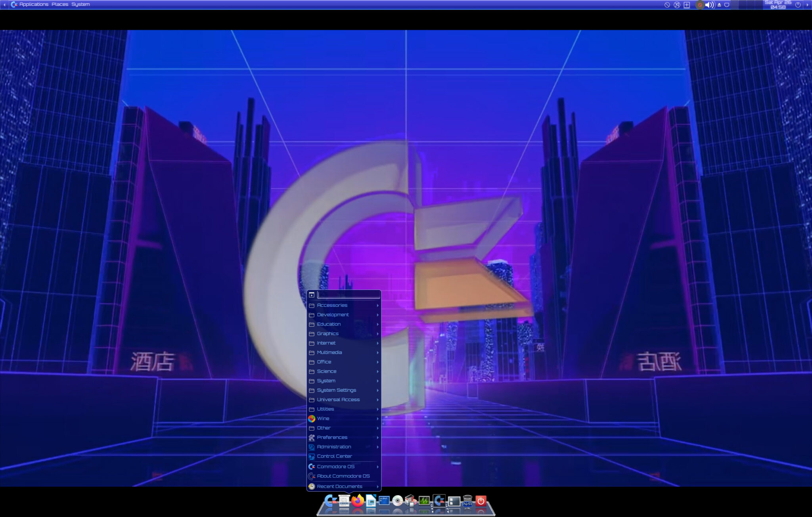Open the file manager icon in the dock
812x517 pixels.
tap(454, 501)
